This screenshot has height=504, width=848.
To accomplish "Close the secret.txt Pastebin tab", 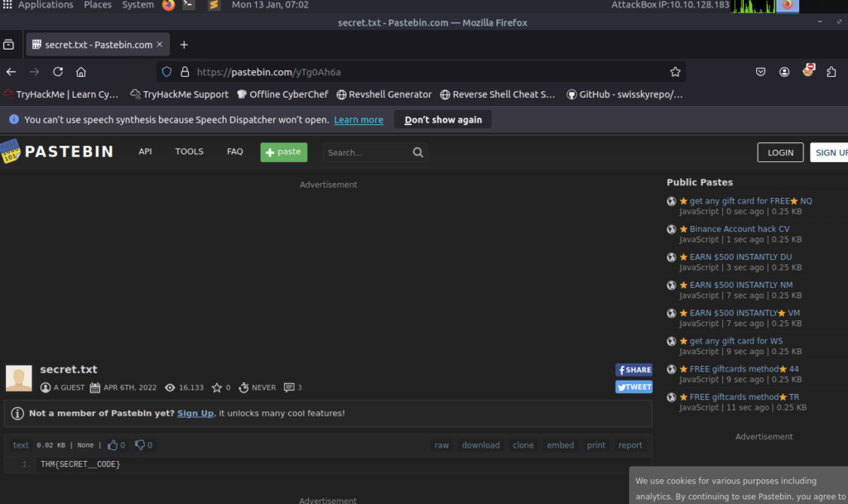I will pyautogui.click(x=160, y=45).
